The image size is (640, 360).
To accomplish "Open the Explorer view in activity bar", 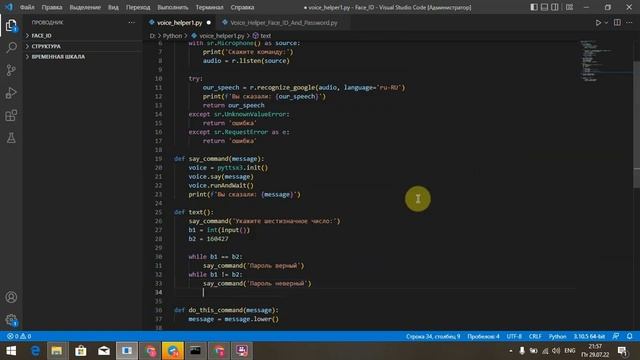I will point(11,26).
